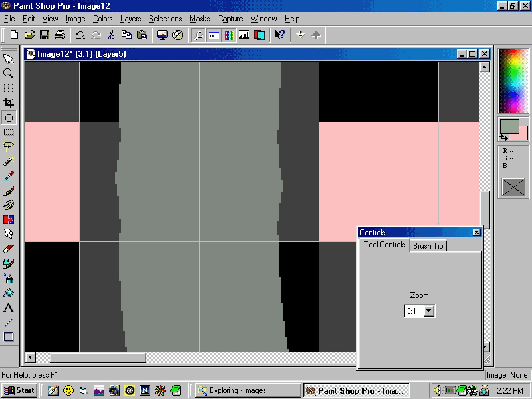The height and width of the screenshot is (399, 532).
Task: Switch to Exploring - images taskbar window
Action: tap(247, 390)
